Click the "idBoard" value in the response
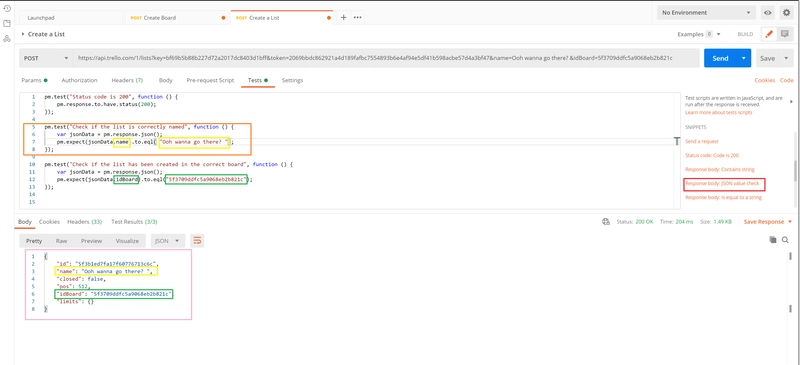This screenshot has width=800, height=365. click(x=131, y=294)
